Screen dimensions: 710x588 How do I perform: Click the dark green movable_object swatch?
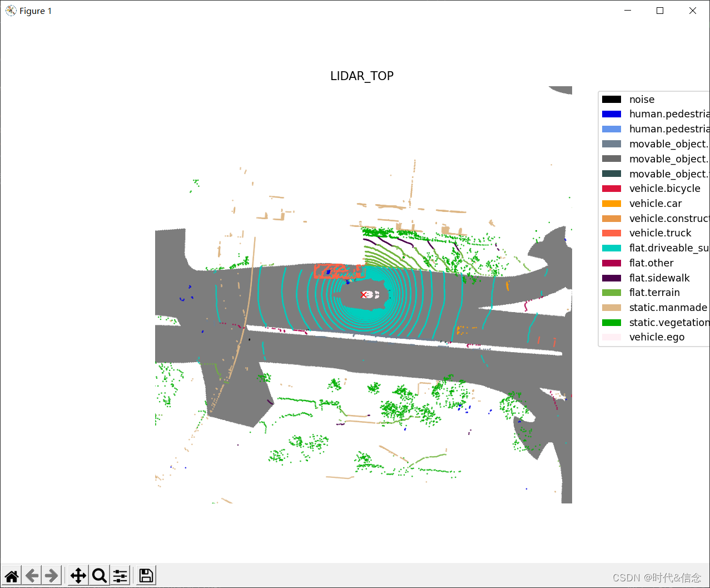pyautogui.click(x=612, y=174)
